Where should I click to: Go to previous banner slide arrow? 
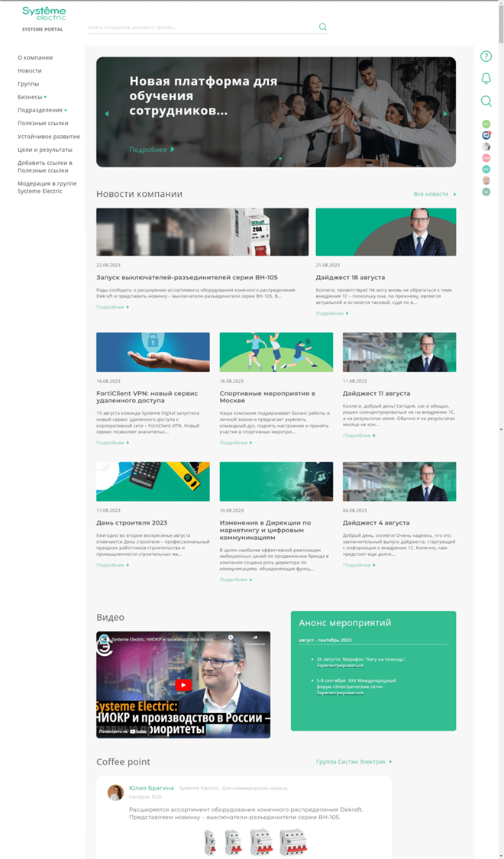106,114
